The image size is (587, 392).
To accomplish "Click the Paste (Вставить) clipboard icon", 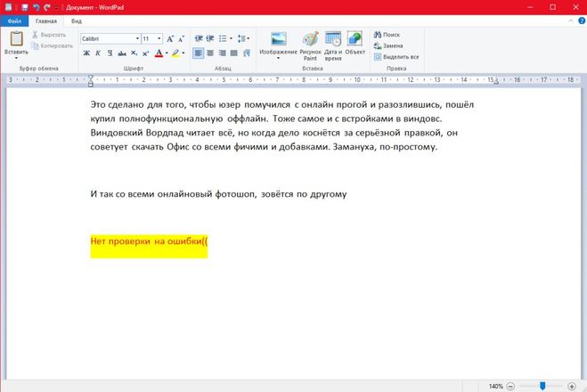I will pos(16,39).
